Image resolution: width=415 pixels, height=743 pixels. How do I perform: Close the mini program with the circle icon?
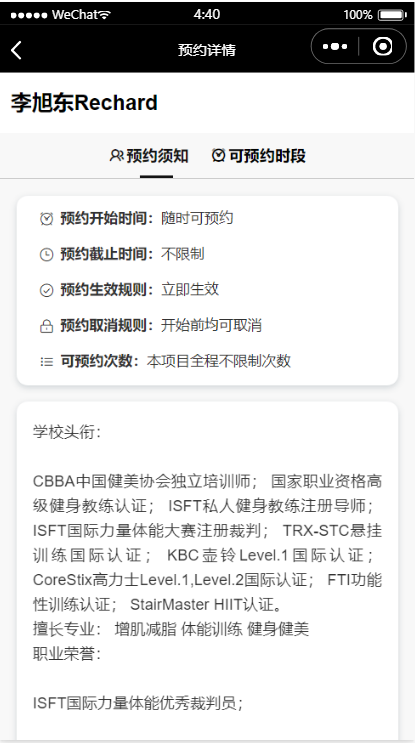click(382, 46)
